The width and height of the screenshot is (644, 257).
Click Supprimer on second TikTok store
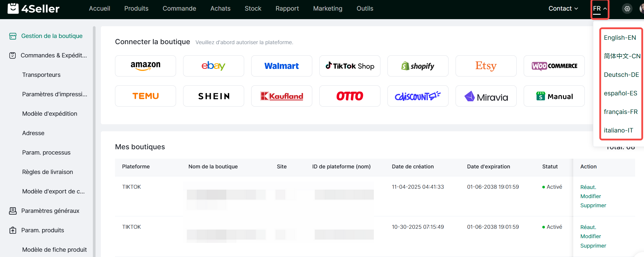click(593, 246)
